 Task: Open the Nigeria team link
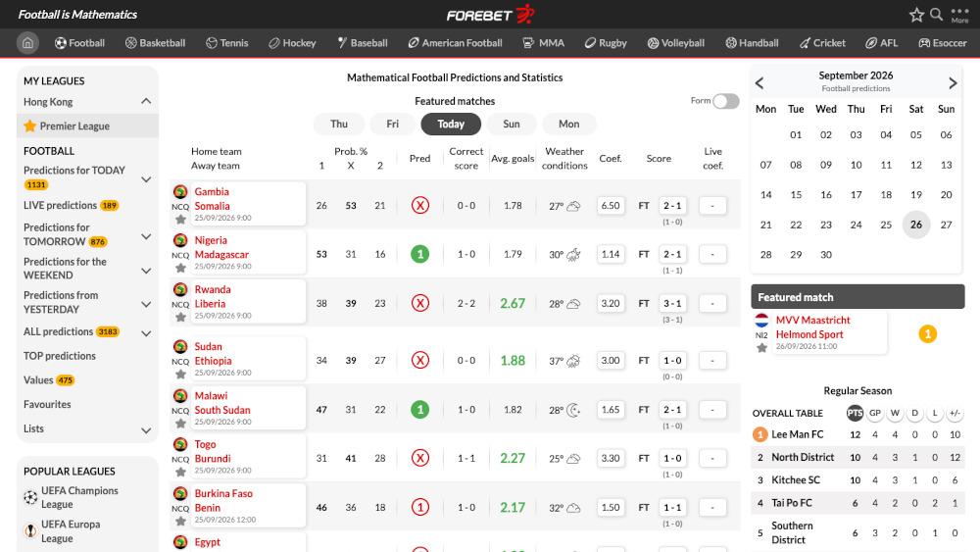click(211, 240)
